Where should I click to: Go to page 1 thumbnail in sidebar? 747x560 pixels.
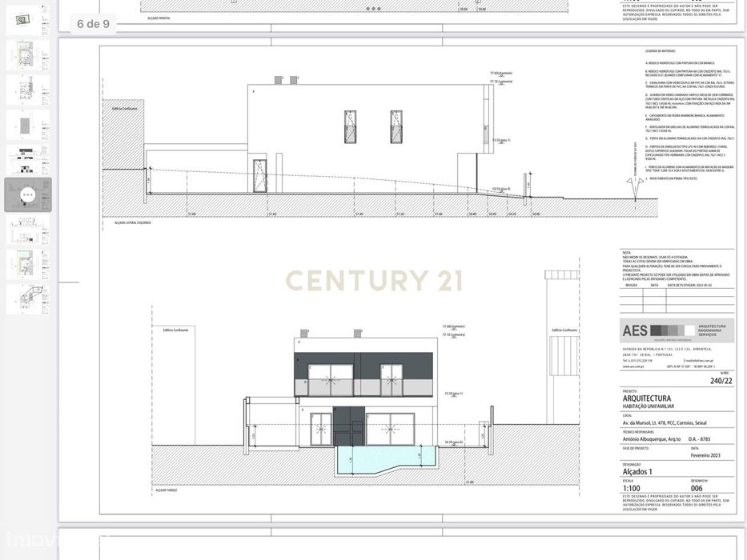(28, 21)
